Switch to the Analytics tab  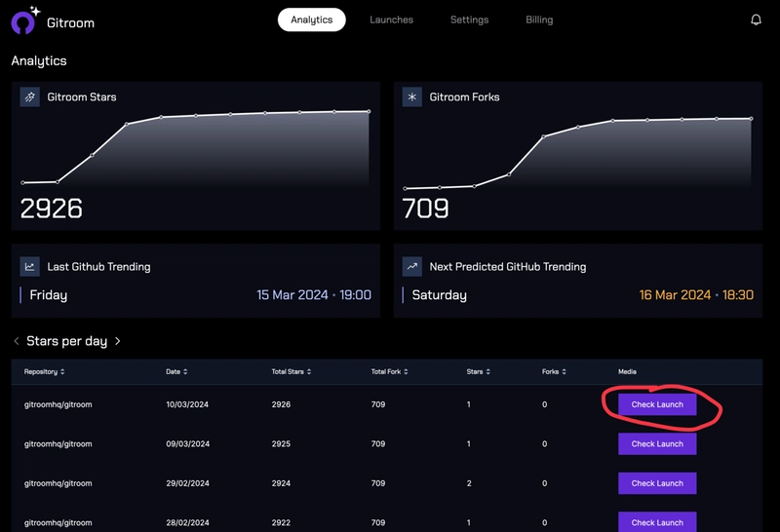tap(311, 19)
